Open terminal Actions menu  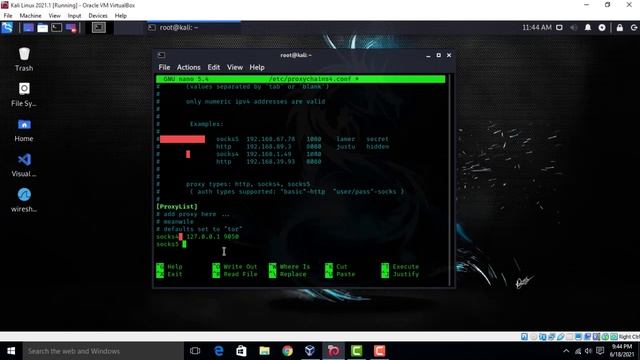(x=189, y=67)
